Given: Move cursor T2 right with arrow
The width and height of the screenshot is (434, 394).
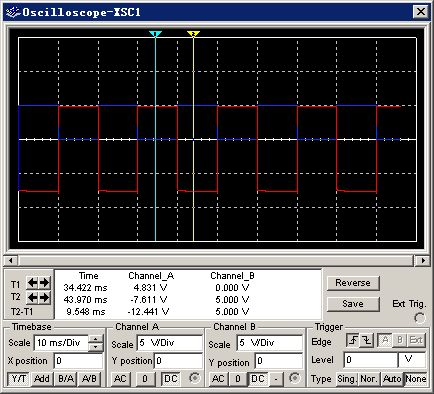Looking at the screenshot, I should (44, 297).
